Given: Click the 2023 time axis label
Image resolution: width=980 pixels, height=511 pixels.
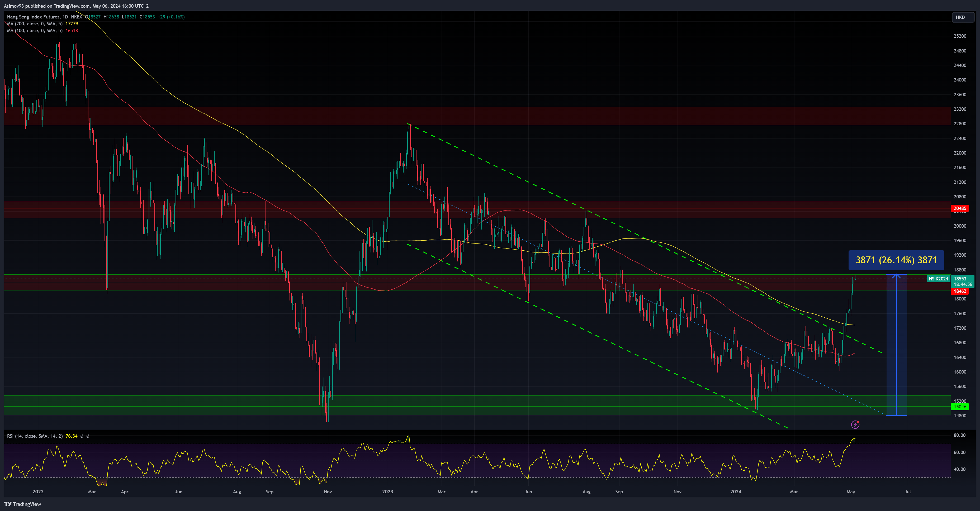Looking at the screenshot, I should 388,491.
